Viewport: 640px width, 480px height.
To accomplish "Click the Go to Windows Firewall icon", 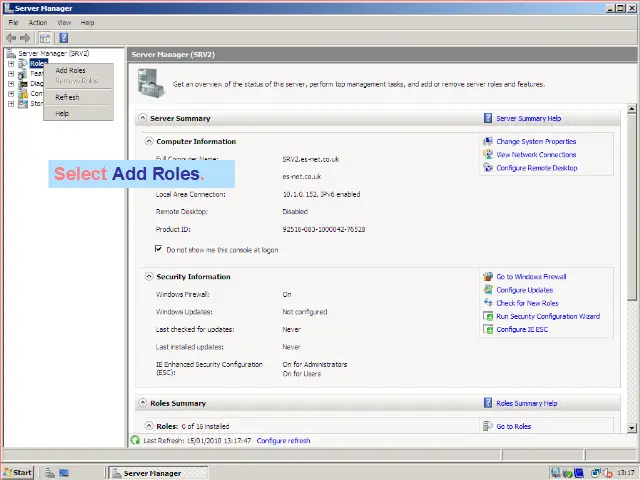I will tap(488, 276).
